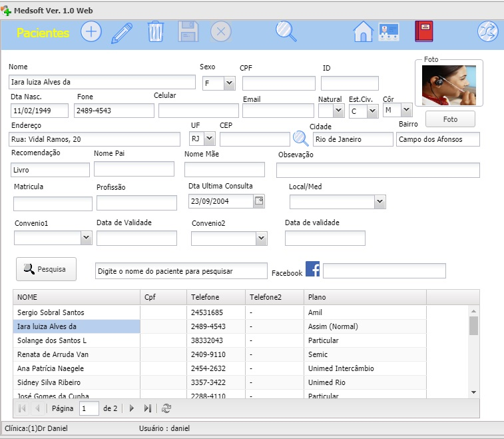This screenshot has width=504, height=439.
Task: Expand the UF state dropdown
Action: 209,139
